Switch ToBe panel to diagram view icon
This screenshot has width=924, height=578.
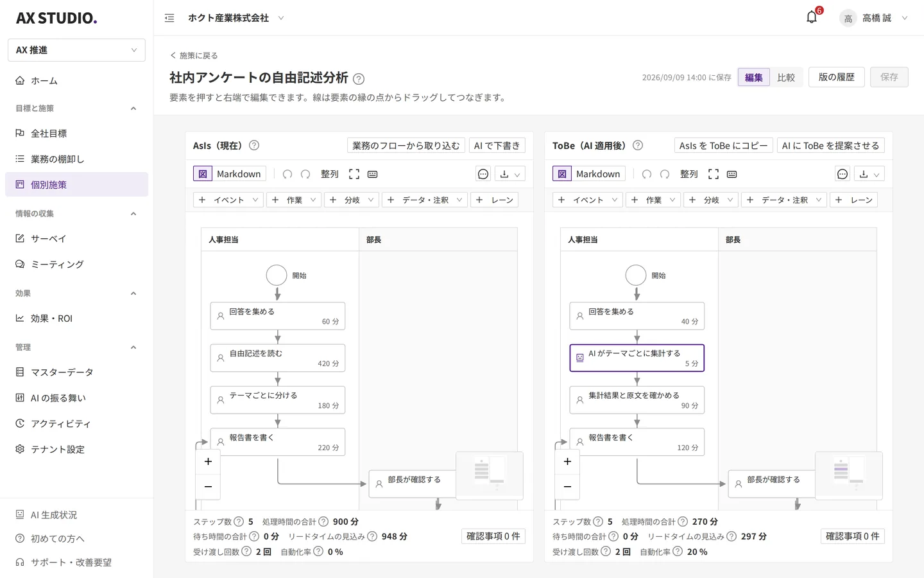point(562,173)
